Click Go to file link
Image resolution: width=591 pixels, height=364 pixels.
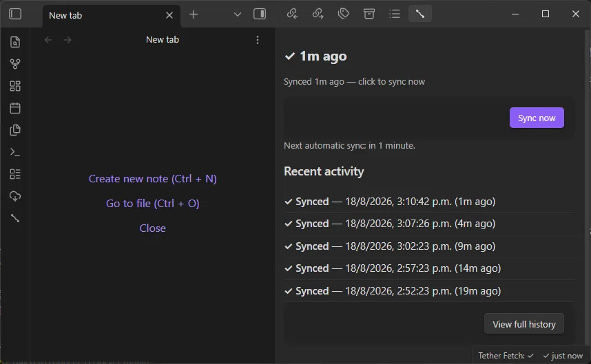click(153, 204)
